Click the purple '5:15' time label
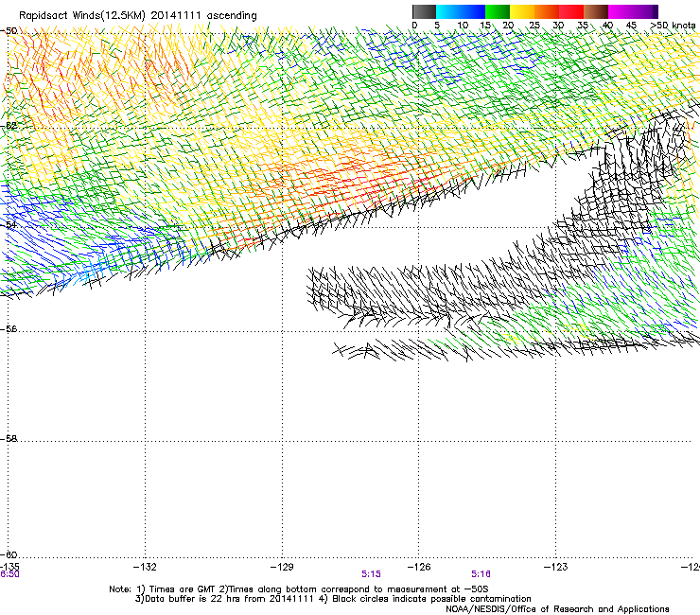700x615 pixels. coord(371,574)
